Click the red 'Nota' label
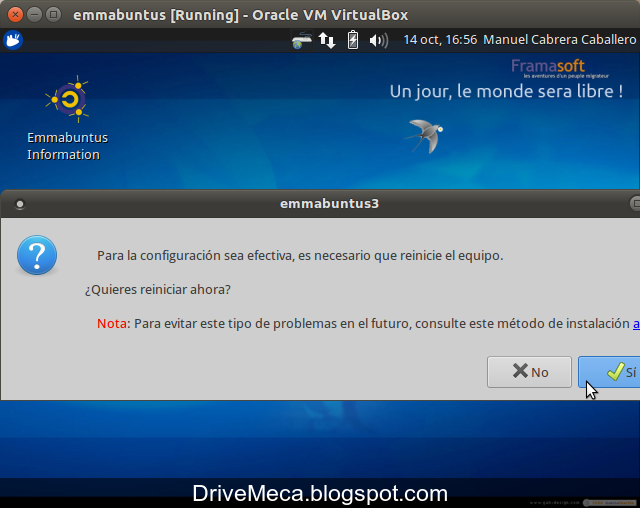Viewport: 640px width, 508px height. 111,324
